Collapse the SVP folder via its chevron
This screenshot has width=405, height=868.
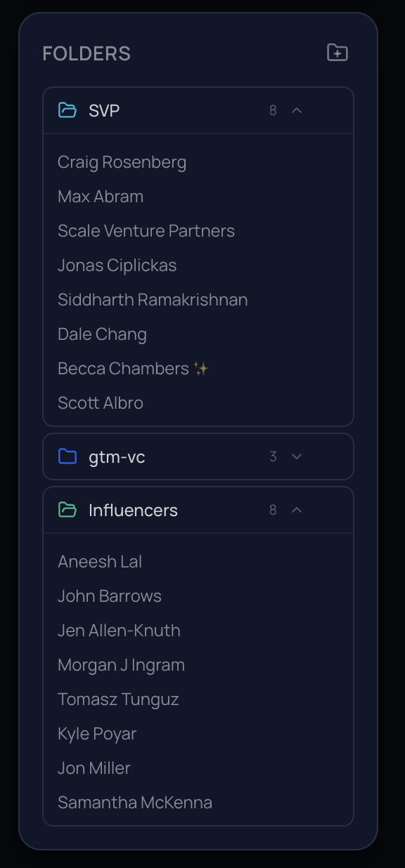click(x=297, y=110)
